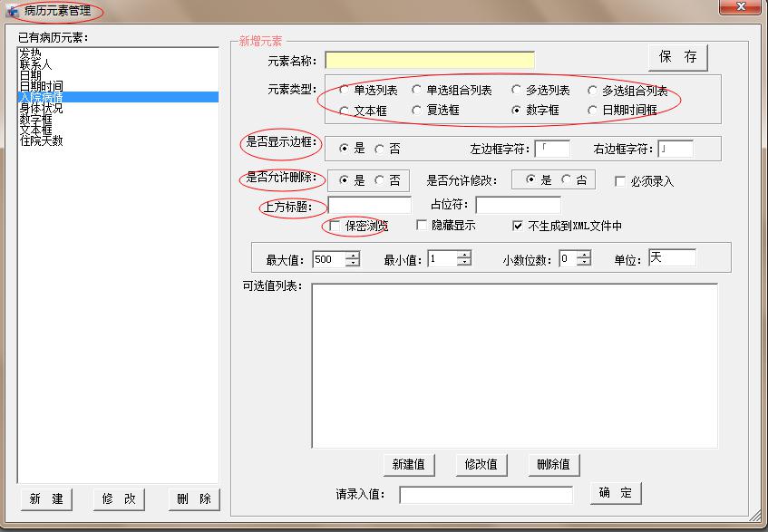Click the 删除 button under list
Image resolution: width=768 pixels, height=532 pixels.
click(x=193, y=498)
